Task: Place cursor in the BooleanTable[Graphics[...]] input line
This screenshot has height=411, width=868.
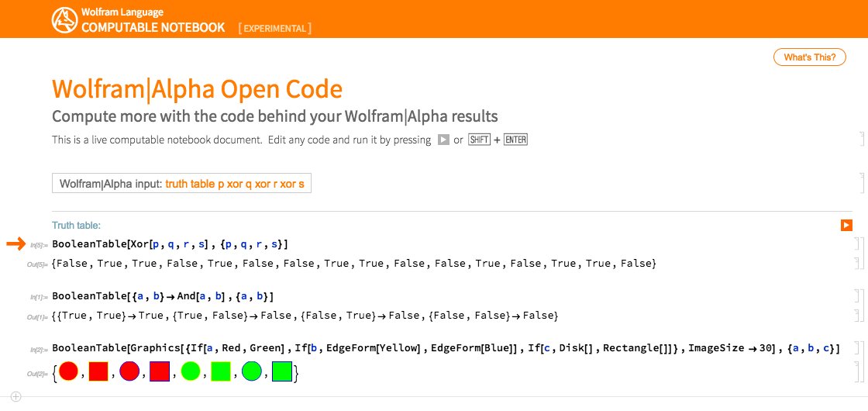Action: click(x=446, y=349)
